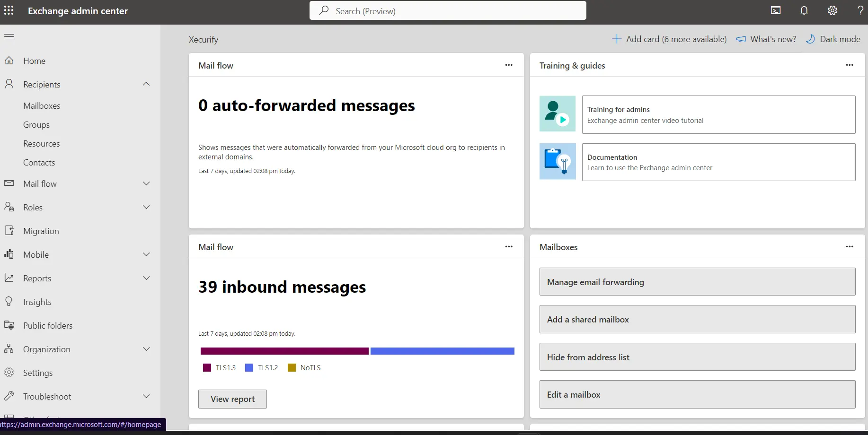Open options on the Mailboxes card
868x435 pixels.
(850, 246)
